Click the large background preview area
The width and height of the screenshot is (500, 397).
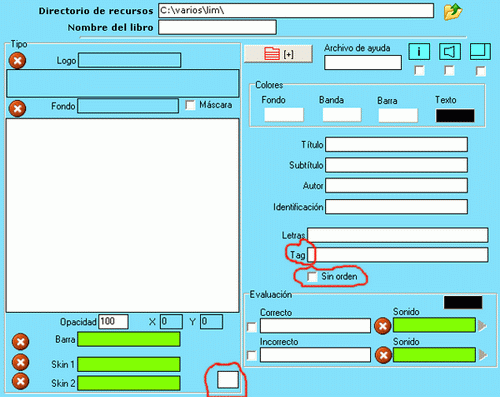(122, 215)
